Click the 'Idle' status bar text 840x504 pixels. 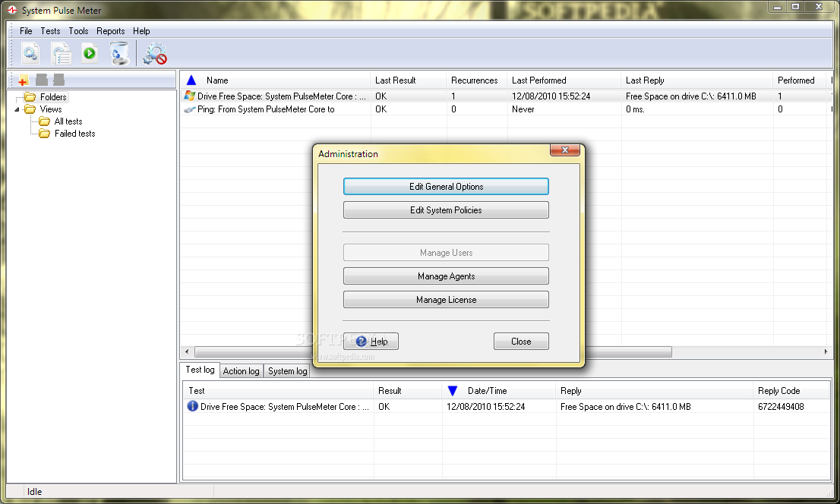coord(34,492)
